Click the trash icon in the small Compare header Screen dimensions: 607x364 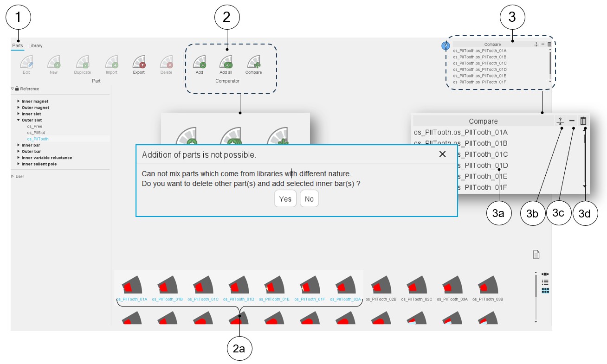click(x=549, y=45)
